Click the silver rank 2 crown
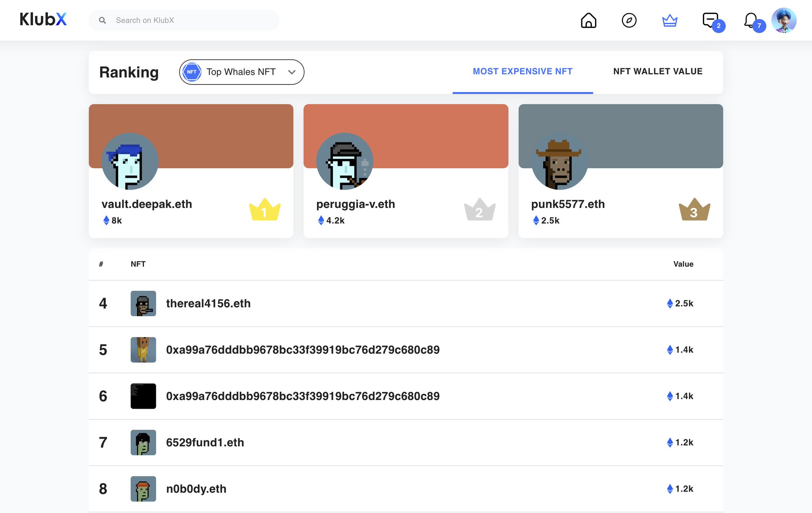 [x=480, y=209]
